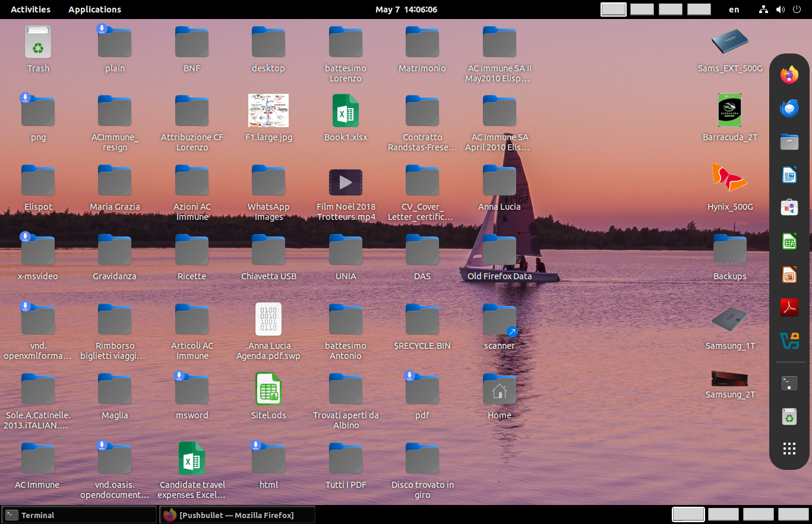
Task: Open the Files manager from the dock
Action: [x=789, y=141]
